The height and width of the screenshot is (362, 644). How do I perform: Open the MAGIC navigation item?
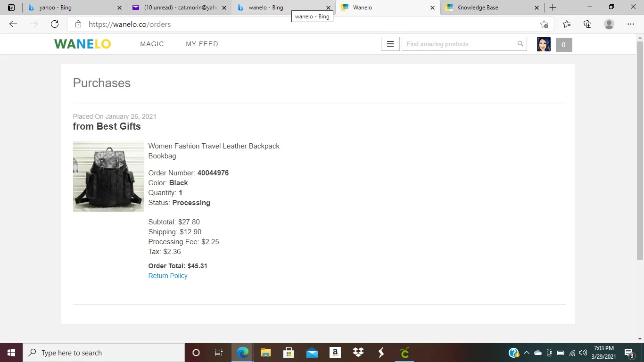click(152, 44)
